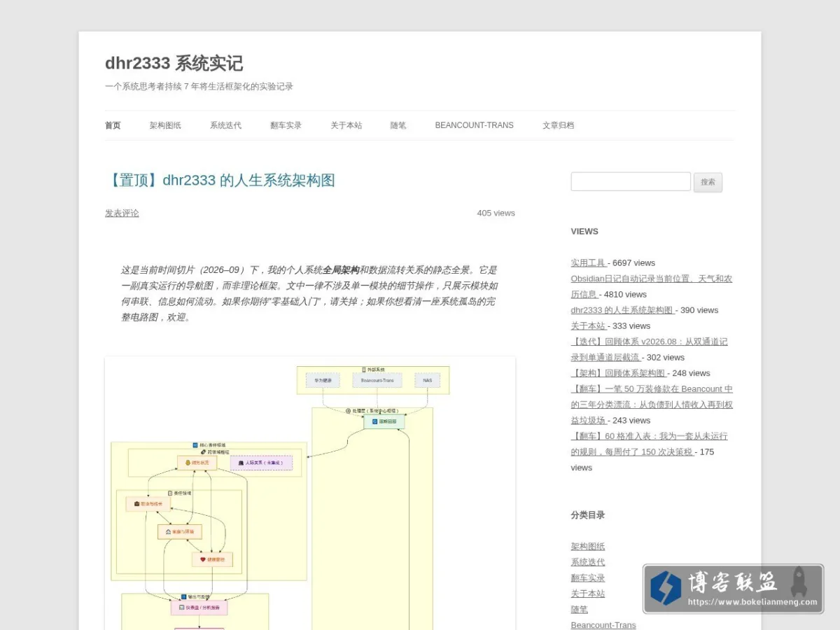Open 翻车实录 in the navigation bar
The height and width of the screenshot is (630, 840).
[x=286, y=125]
